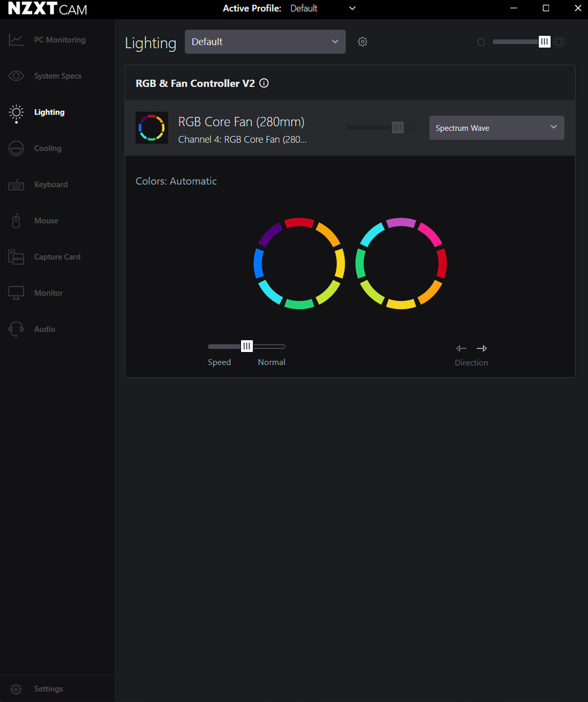Click the PC Monitoring chart icon

pyautogui.click(x=16, y=40)
